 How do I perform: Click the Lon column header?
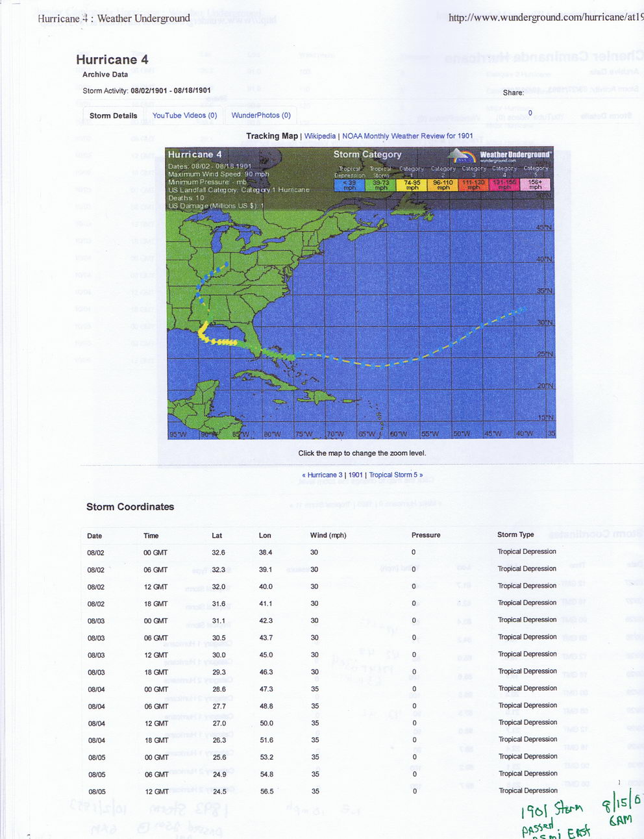click(x=265, y=536)
